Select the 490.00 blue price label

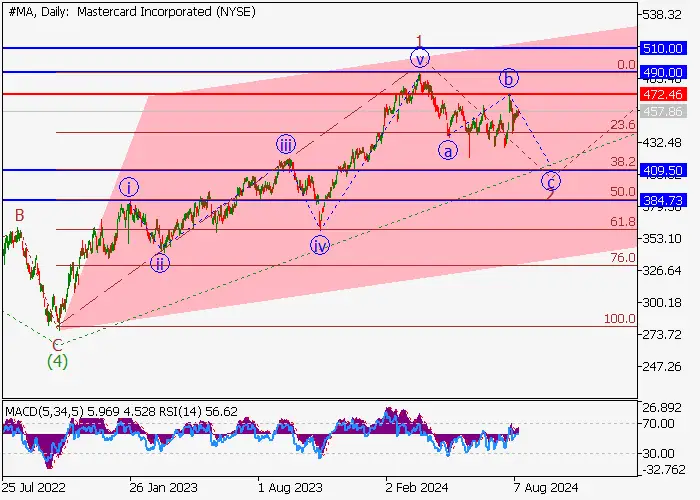[662, 72]
